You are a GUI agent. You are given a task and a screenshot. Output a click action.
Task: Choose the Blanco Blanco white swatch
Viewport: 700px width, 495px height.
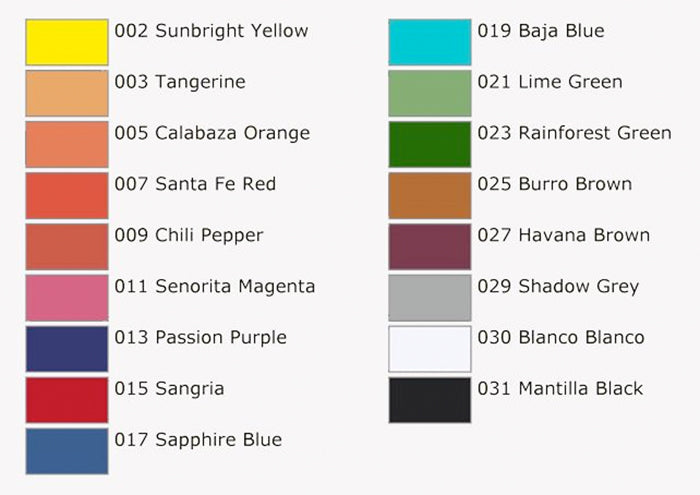pos(430,349)
